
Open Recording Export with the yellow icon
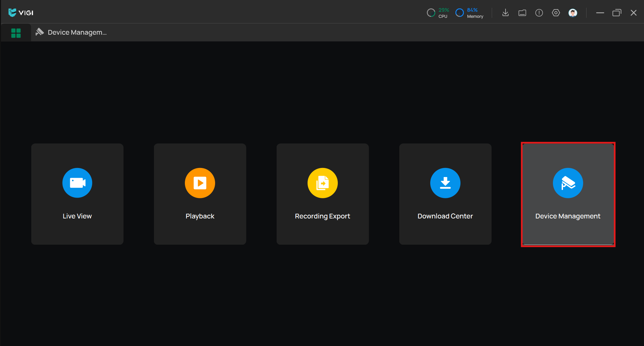click(x=322, y=183)
